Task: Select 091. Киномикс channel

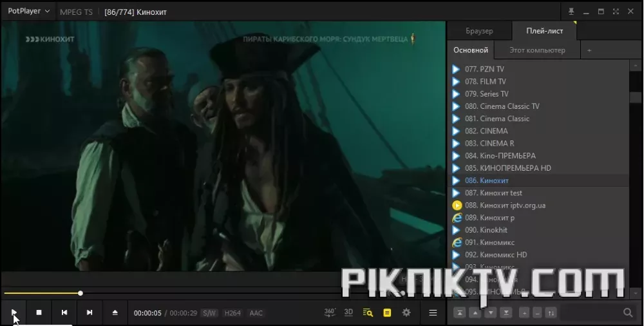Action: pyautogui.click(x=538, y=242)
